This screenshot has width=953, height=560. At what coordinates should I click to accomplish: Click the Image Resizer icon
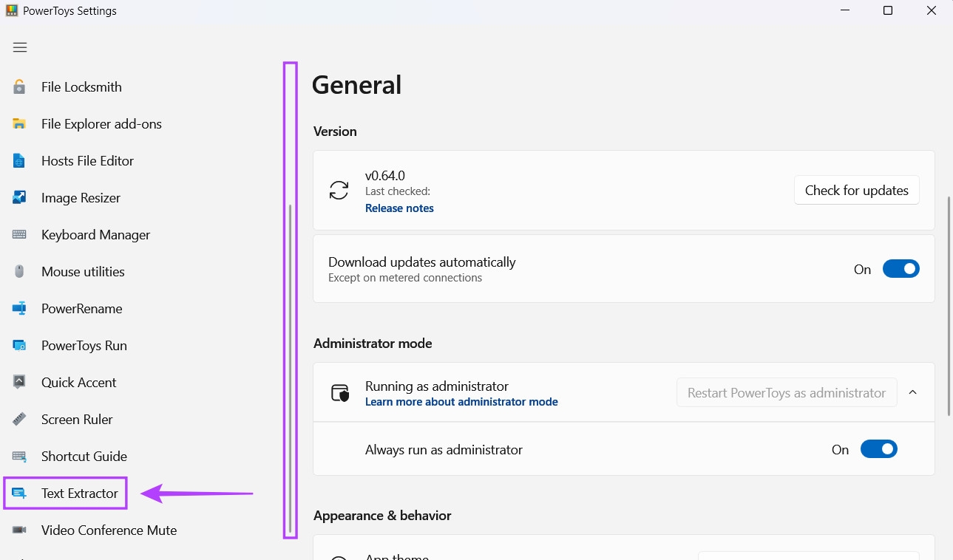[x=19, y=197]
